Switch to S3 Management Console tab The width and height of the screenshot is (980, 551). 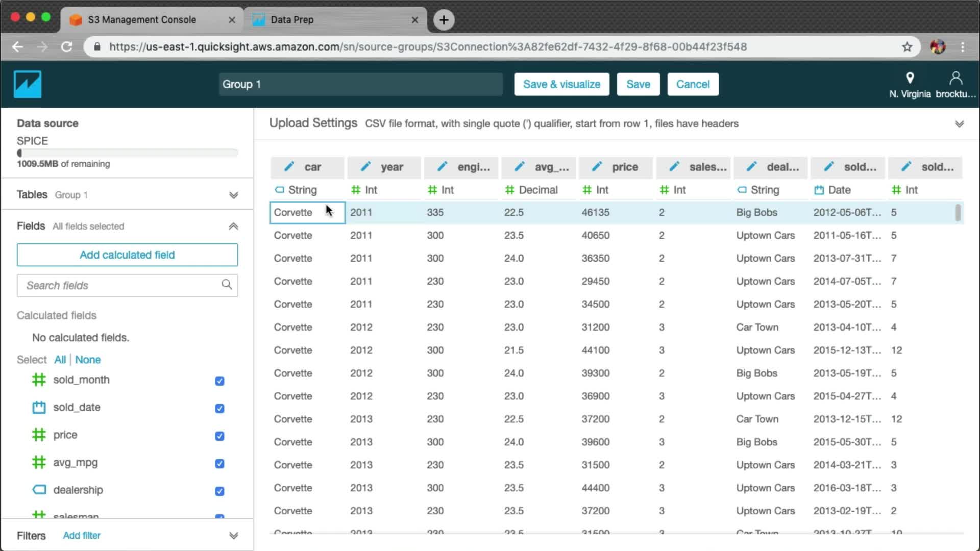tap(142, 19)
